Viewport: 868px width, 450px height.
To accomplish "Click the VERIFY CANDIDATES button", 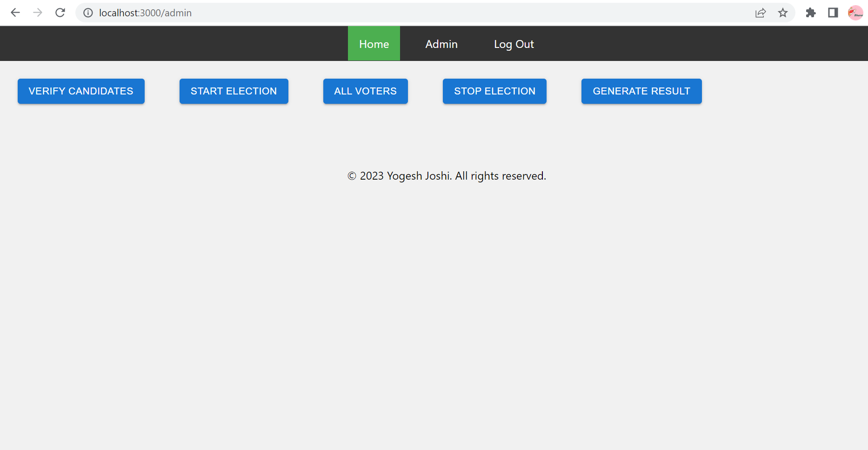I will [81, 91].
